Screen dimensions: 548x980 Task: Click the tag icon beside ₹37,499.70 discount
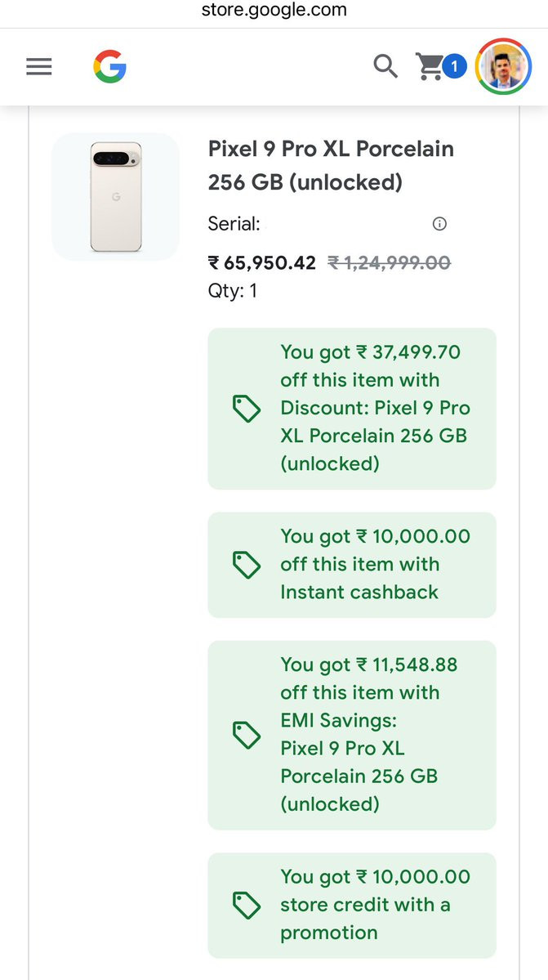coord(247,408)
